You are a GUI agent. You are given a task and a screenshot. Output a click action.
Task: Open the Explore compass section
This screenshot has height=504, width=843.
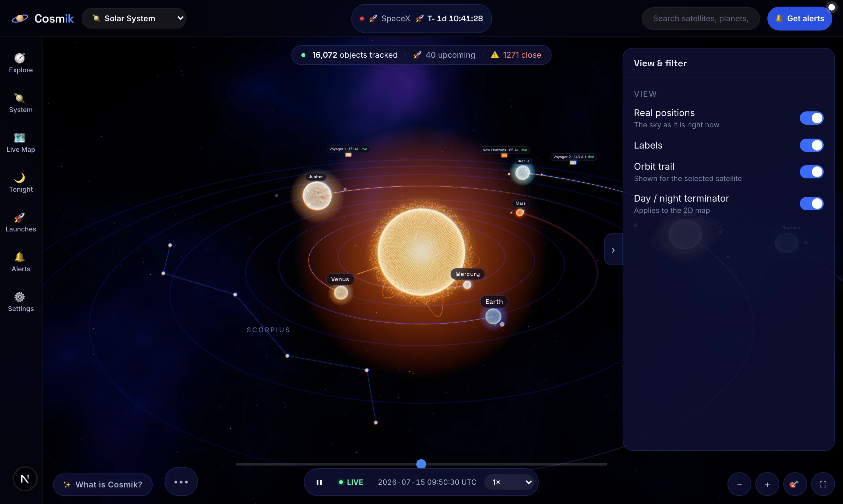(21, 63)
